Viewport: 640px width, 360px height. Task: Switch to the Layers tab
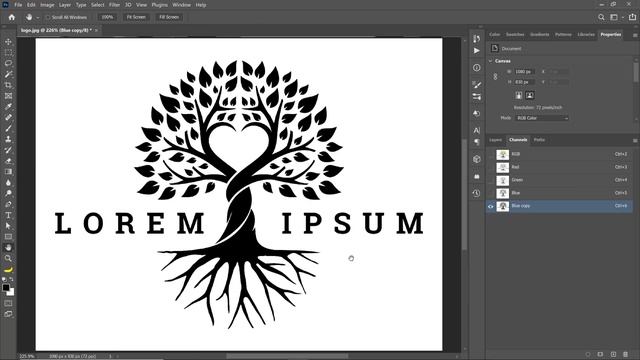click(x=496, y=140)
